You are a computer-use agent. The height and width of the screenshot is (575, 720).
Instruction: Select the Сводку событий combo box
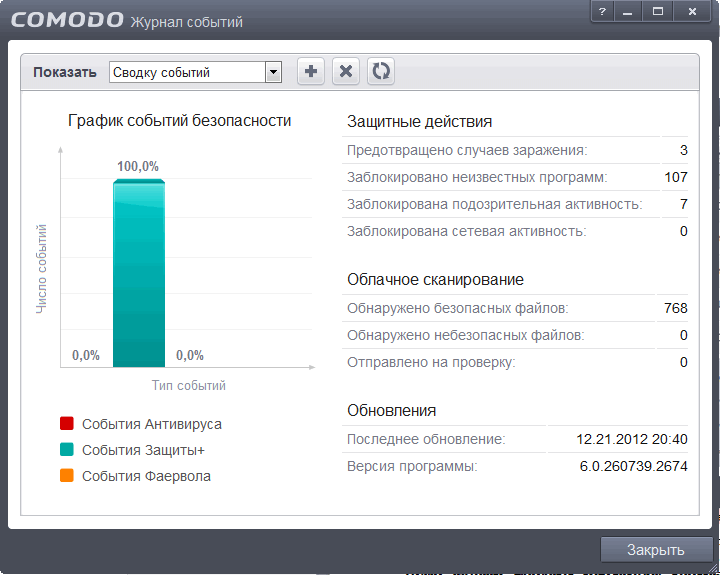195,72
